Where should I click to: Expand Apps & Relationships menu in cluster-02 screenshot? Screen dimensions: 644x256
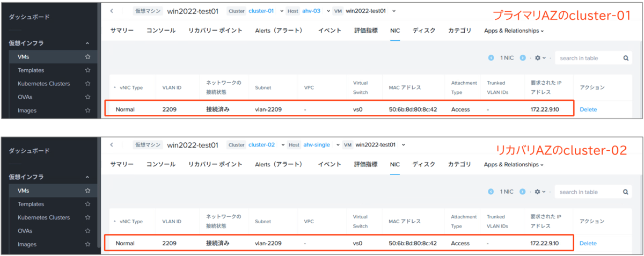point(514,164)
